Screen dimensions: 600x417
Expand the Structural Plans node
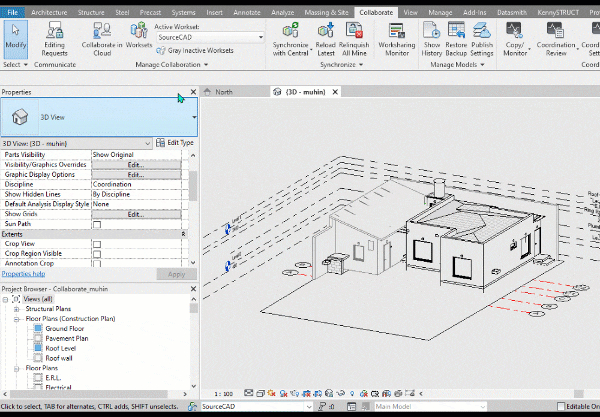16,309
